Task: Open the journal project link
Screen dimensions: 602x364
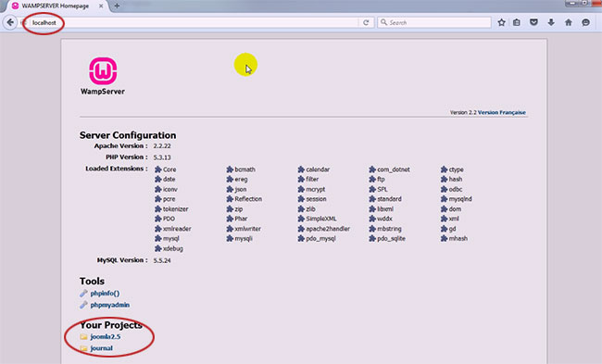Action: pyautogui.click(x=101, y=348)
